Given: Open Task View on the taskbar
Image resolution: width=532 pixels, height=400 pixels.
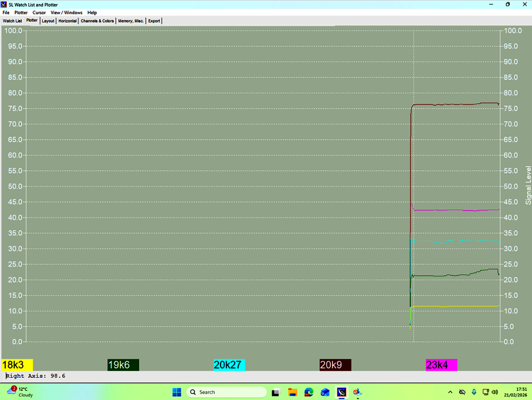Looking at the screenshot, I should coord(276,392).
